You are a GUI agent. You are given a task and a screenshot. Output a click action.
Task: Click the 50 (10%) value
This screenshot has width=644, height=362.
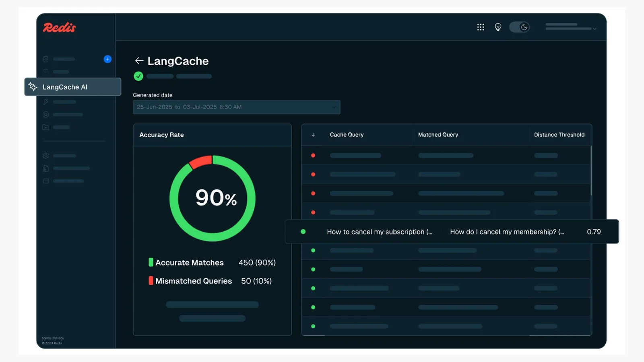pos(256,281)
